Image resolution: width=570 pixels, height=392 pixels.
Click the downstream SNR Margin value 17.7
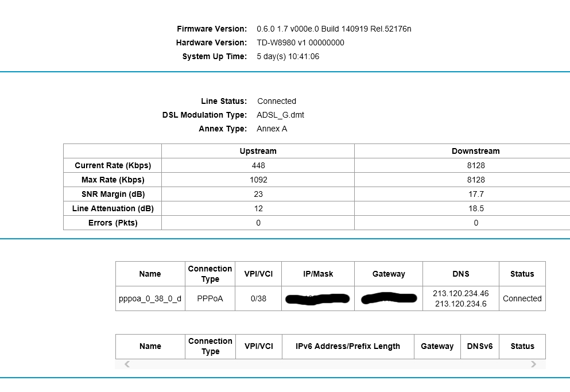475,194
